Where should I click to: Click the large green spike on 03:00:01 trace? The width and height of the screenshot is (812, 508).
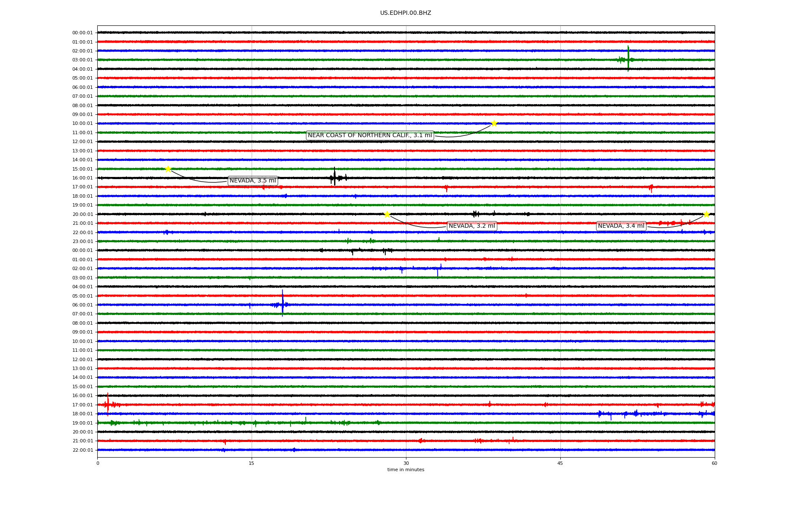click(x=628, y=58)
